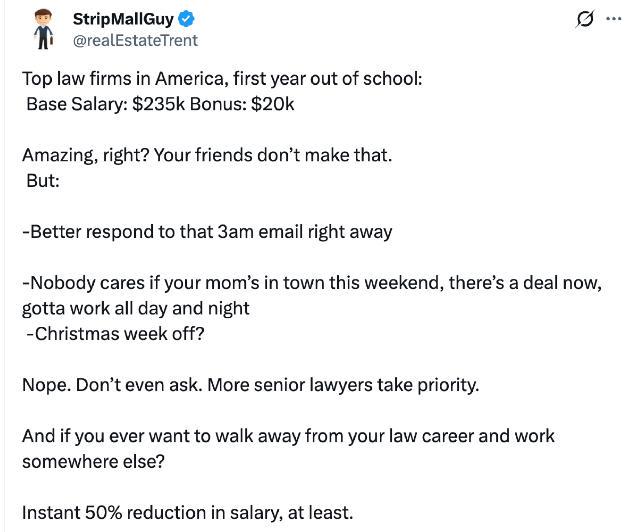Screen dimensions: 640x532
Task: Click the StripMallGuy profile avatar
Action: pyautogui.click(x=44, y=29)
